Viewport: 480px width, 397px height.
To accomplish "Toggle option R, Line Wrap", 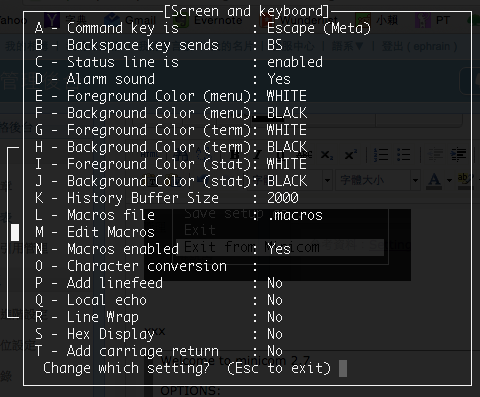I will 159,317.
